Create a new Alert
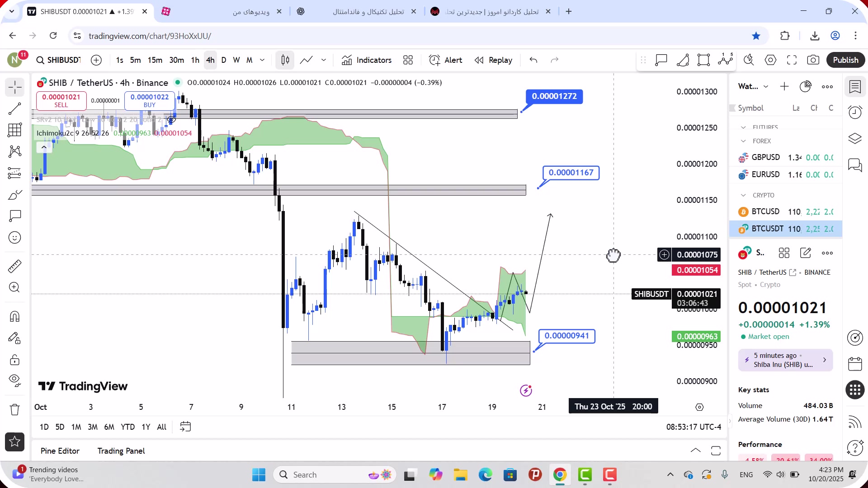The height and width of the screenshot is (488, 868). tap(445, 60)
